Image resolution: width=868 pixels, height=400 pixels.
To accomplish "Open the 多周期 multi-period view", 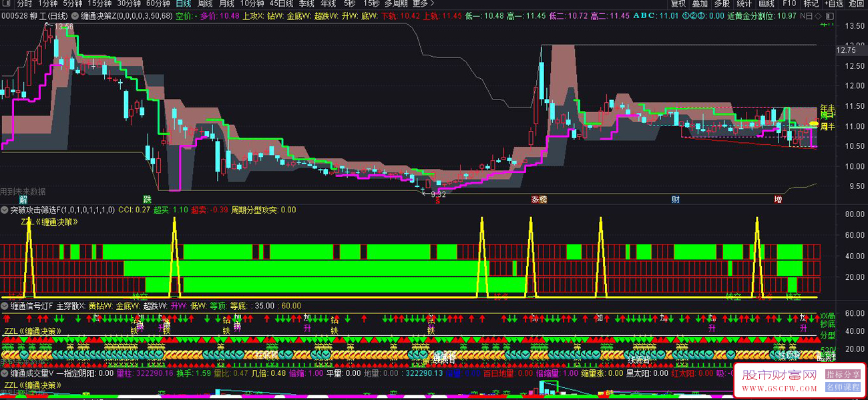I will (x=397, y=3).
